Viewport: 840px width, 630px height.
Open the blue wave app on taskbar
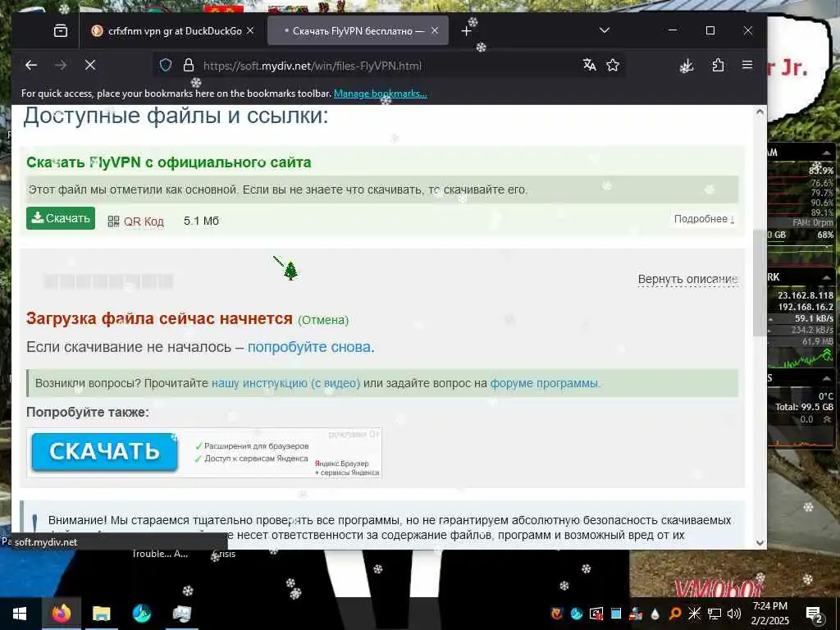tap(141, 614)
